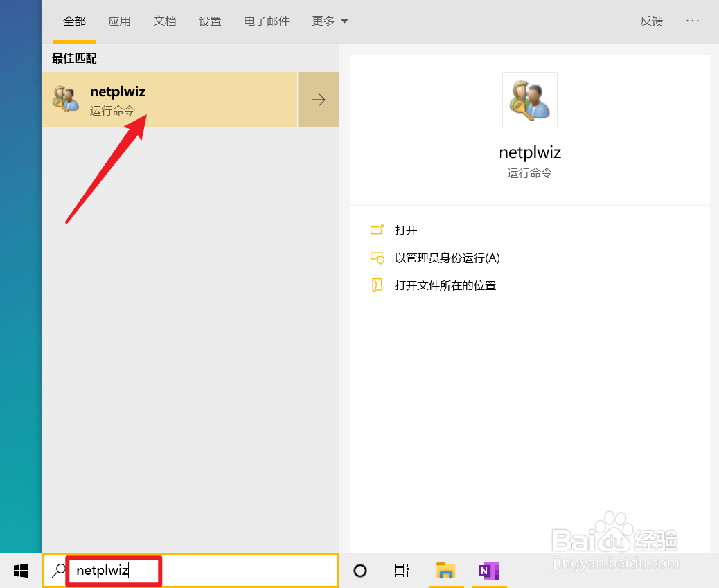719x588 pixels.
Task: Expand the 更多 filter dropdown
Action: pos(330,21)
